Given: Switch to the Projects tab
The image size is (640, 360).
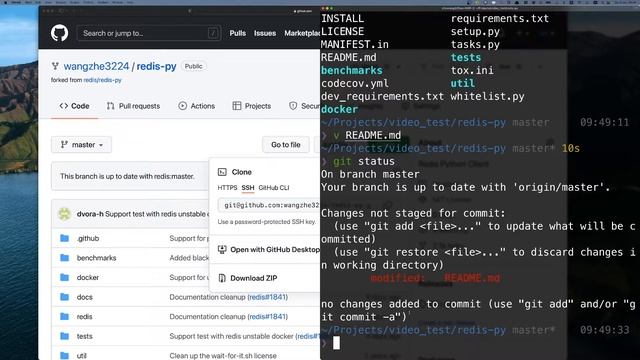Looking at the screenshot, I should [251, 106].
